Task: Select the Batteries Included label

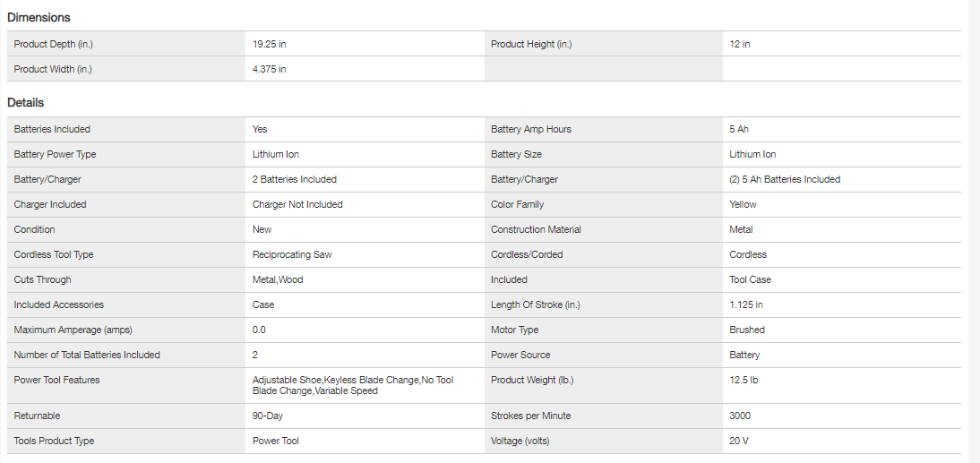Action: pos(52,129)
